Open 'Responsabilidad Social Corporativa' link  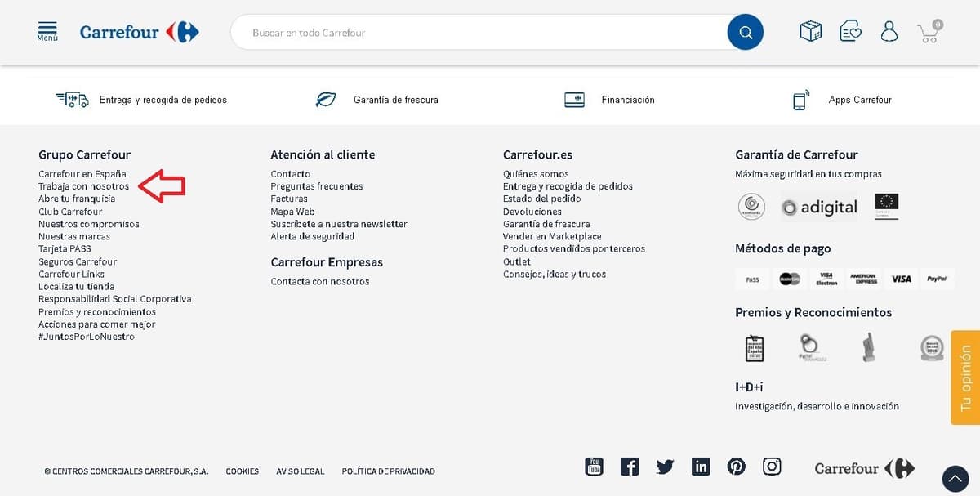[115, 299]
